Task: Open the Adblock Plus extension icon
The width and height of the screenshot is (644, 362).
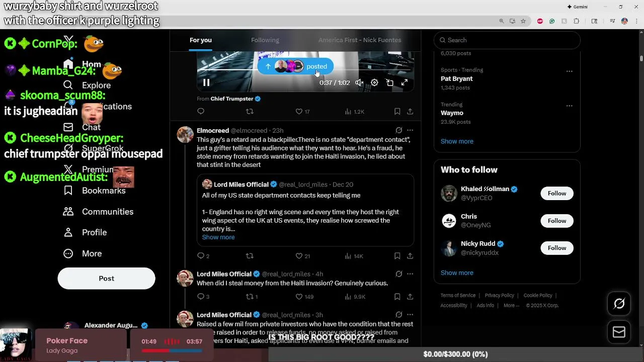Action: [x=540, y=21]
